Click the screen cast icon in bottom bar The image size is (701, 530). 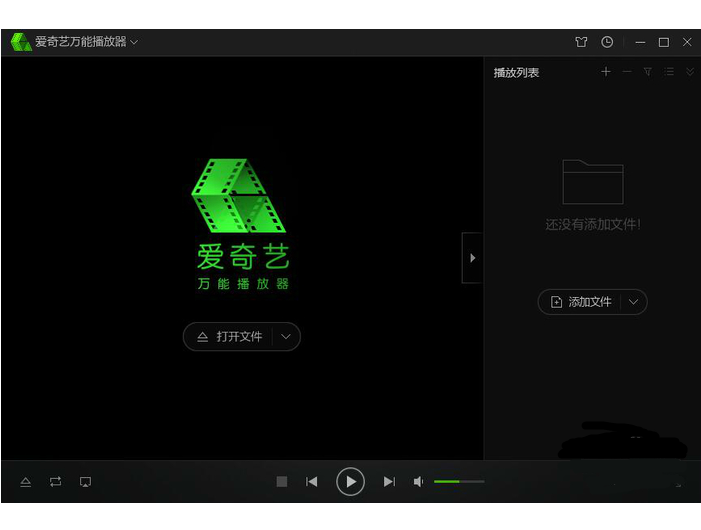[85, 482]
